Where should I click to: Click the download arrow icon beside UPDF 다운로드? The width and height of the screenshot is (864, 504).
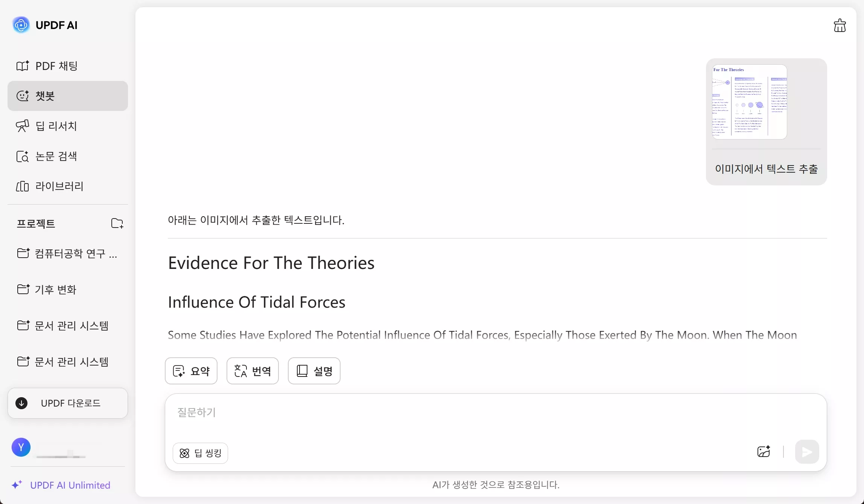[21, 403]
